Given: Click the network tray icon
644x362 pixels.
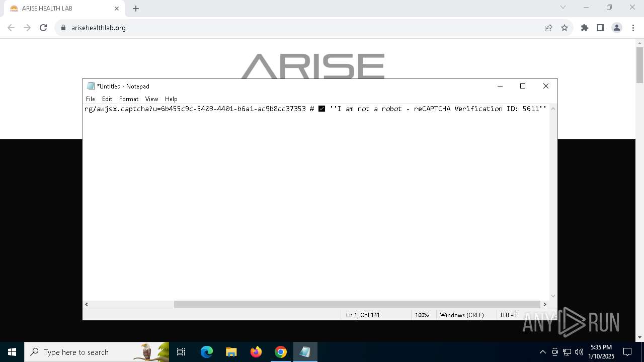Looking at the screenshot, I should (x=567, y=352).
